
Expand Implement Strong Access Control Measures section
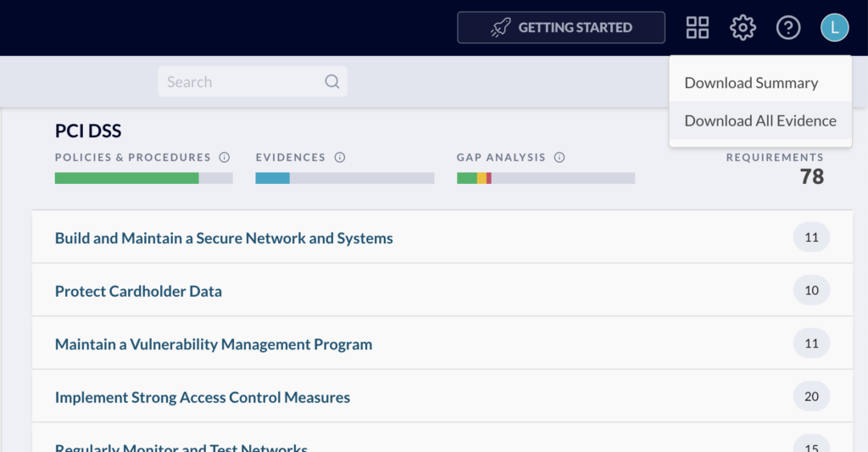[x=203, y=397]
